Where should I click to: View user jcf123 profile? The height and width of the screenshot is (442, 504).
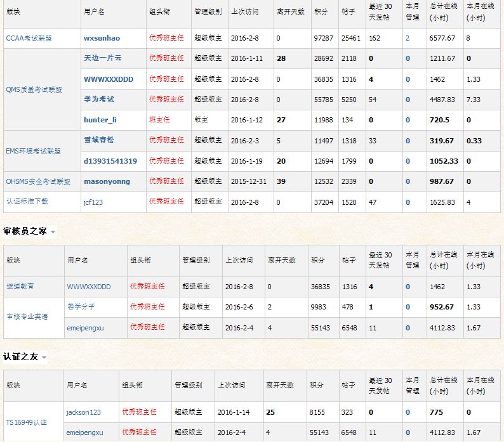point(93,202)
